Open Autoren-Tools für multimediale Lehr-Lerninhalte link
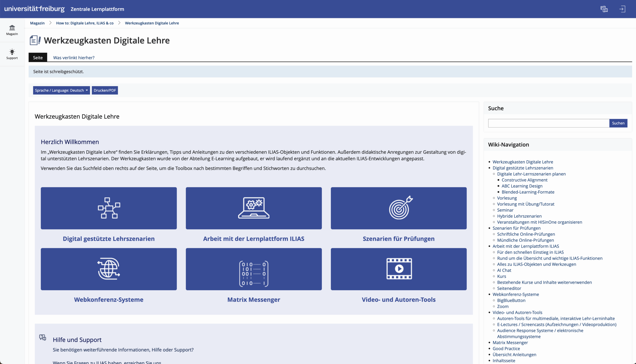This screenshot has width=636, height=364. [x=556, y=318]
